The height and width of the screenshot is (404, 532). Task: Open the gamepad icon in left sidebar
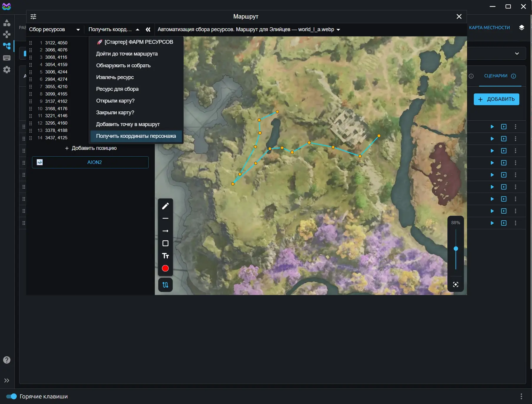coord(7,34)
